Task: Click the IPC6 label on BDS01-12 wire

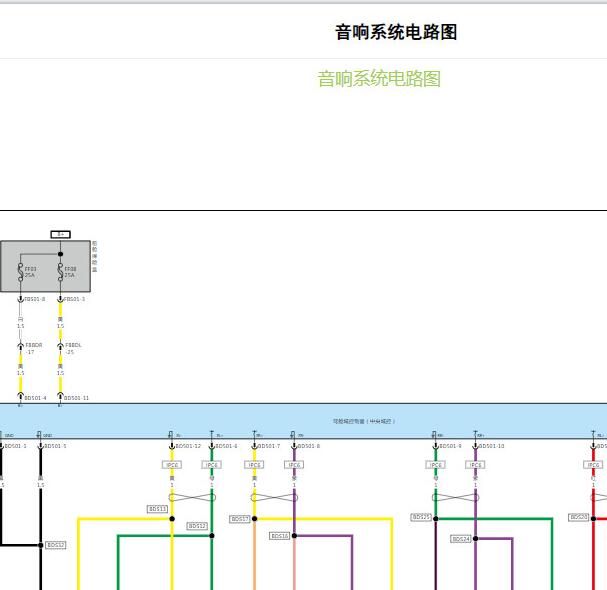Action: (x=172, y=465)
